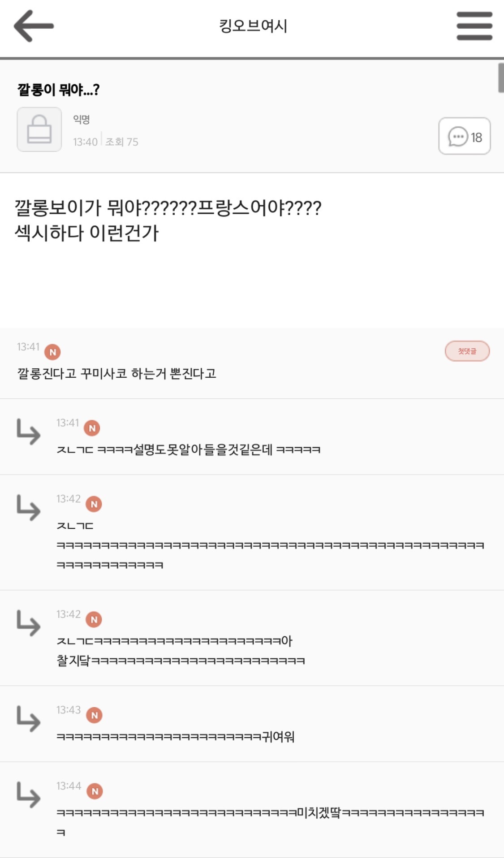Screen dimensions: 504x864
Task: Click reply arrow icon of 13:41 reply
Action: [x=28, y=432]
